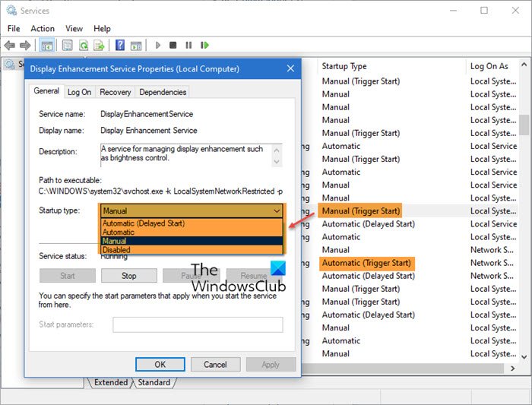Choose Automatic (Delayed Start) from the list
The image size is (532, 405).
tap(144, 223)
